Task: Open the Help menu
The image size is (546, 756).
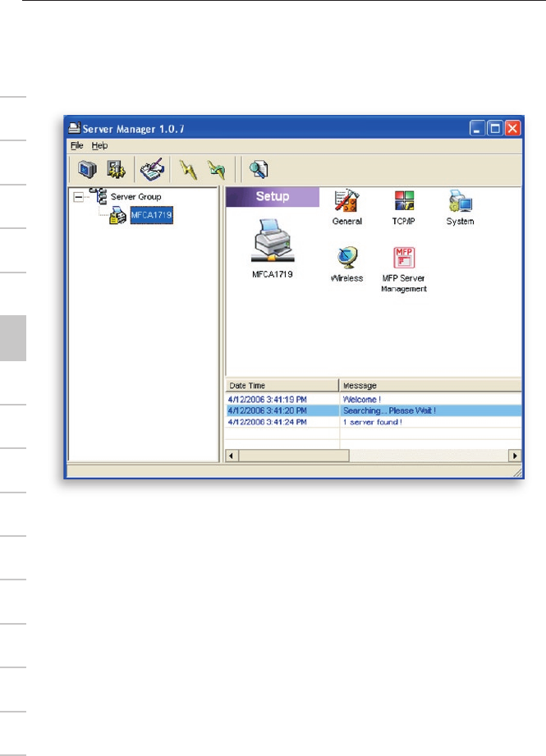Action: point(99,145)
